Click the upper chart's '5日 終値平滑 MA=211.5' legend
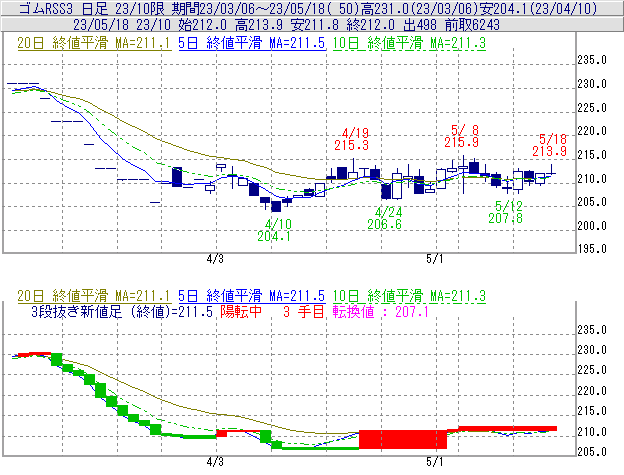The width and height of the screenshot is (624, 475). [252, 43]
